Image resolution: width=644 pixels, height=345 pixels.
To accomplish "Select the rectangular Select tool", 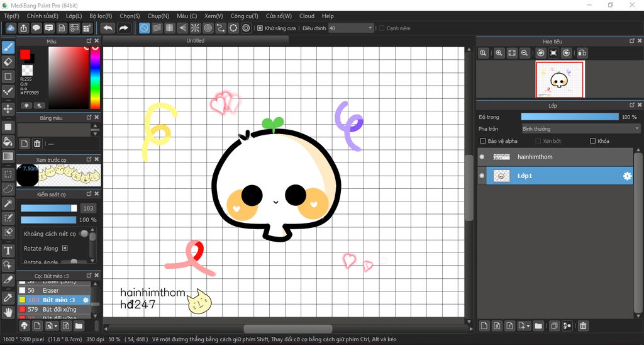I will [8, 174].
